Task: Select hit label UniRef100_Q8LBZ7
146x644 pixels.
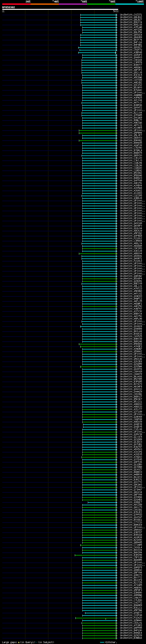Action: coord(131,20)
